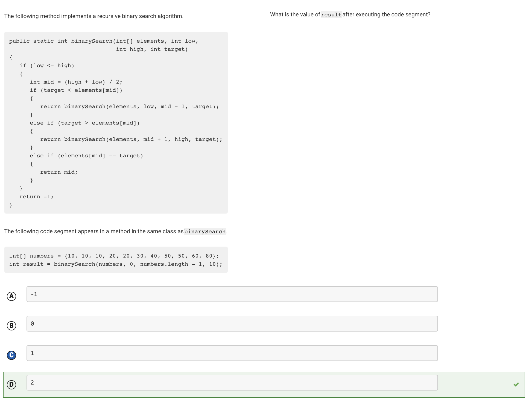Click inside the answer field showing 0

click(232, 324)
